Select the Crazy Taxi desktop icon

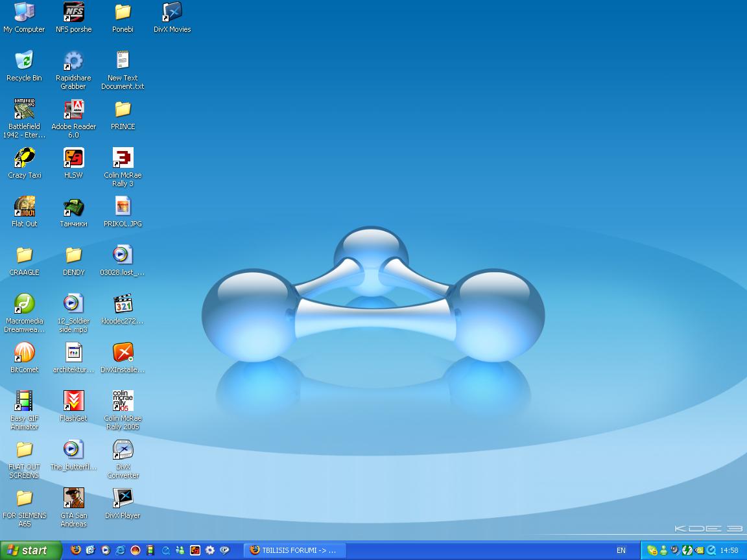pyautogui.click(x=24, y=163)
